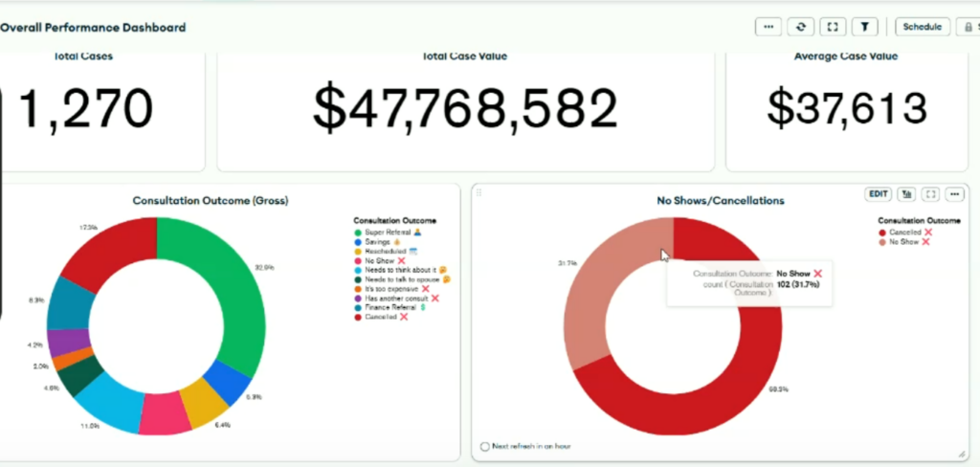Click the Schedule button
This screenshot has width=980, height=467.
click(923, 27)
